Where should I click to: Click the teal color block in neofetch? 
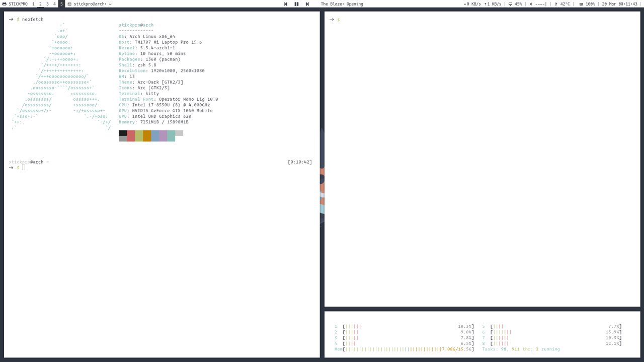click(171, 136)
